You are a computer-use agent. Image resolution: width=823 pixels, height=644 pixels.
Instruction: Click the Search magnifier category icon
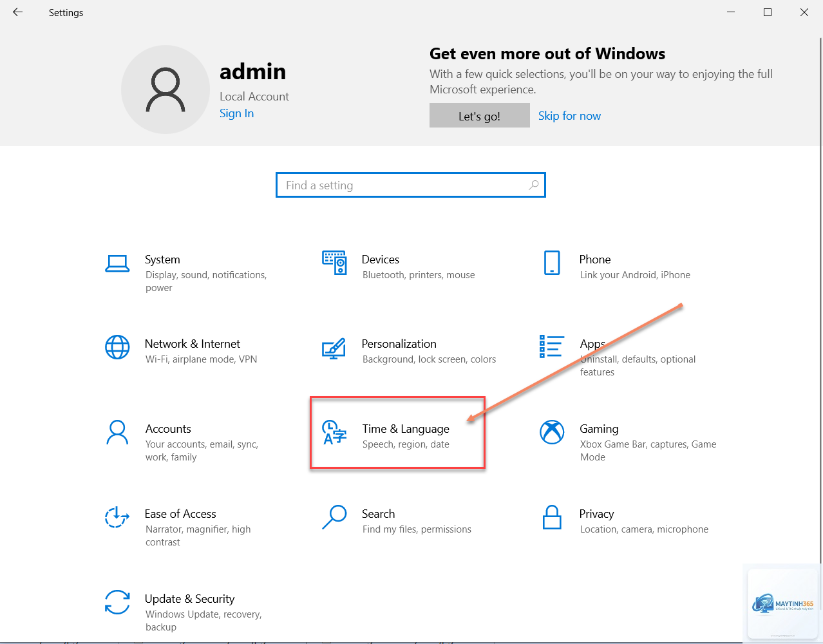[x=334, y=517]
